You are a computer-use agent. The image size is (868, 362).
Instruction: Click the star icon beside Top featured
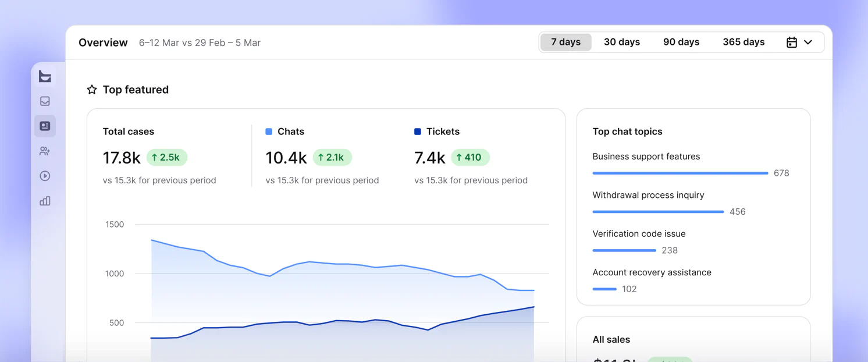tap(92, 90)
